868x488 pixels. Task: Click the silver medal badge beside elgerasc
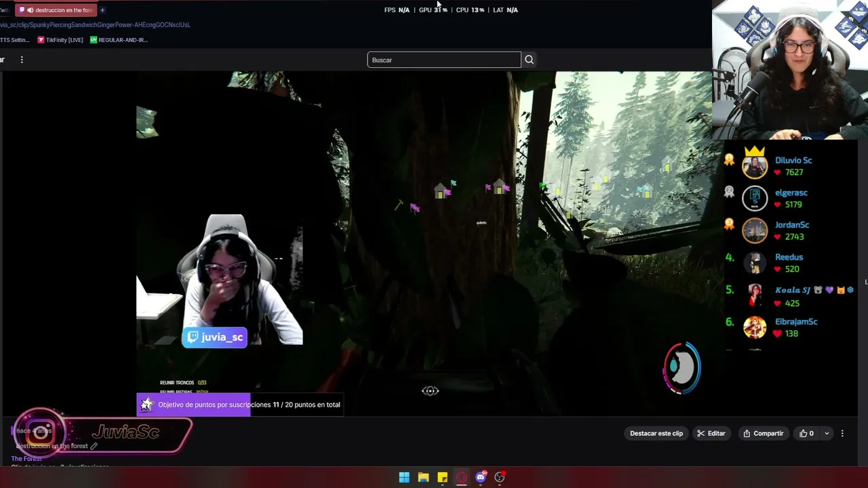tap(729, 192)
